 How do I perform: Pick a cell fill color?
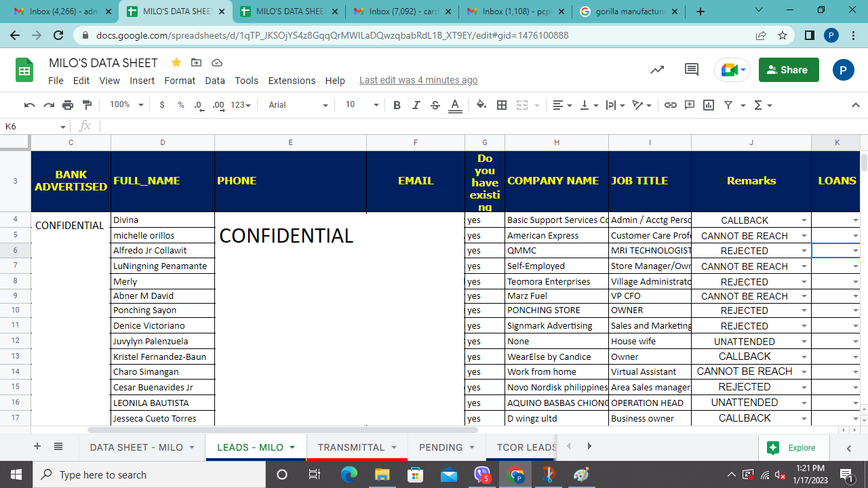(481, 105)
